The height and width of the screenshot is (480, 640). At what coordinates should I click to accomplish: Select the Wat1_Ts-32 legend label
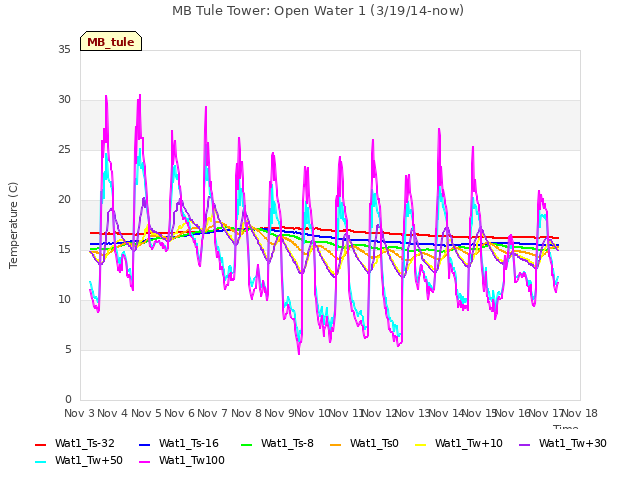[85, 444]
